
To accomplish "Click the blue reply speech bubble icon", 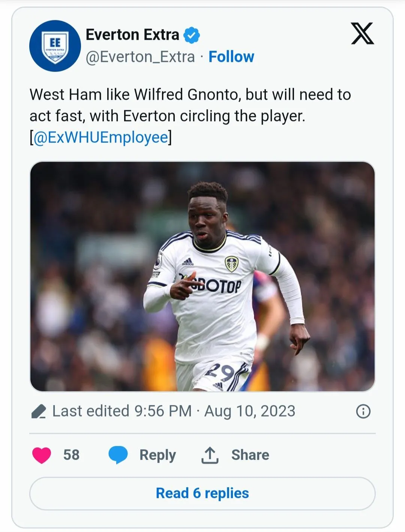I will (118, 455).
